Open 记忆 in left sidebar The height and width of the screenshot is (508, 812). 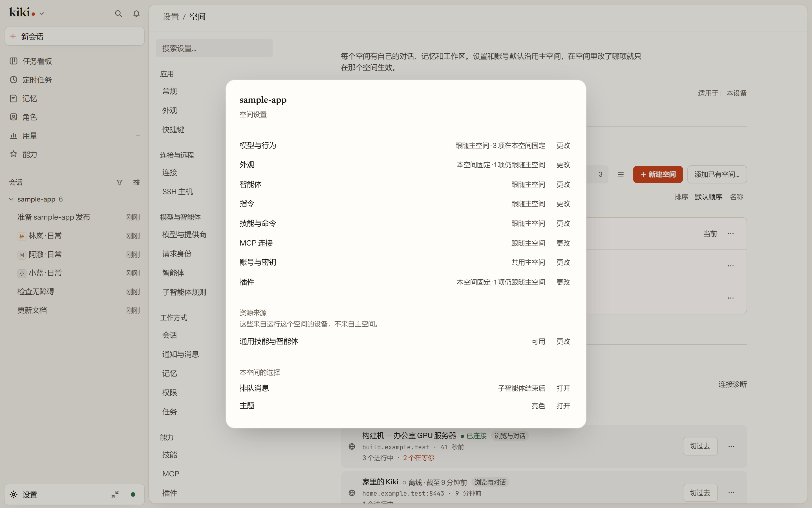point(74,98)
